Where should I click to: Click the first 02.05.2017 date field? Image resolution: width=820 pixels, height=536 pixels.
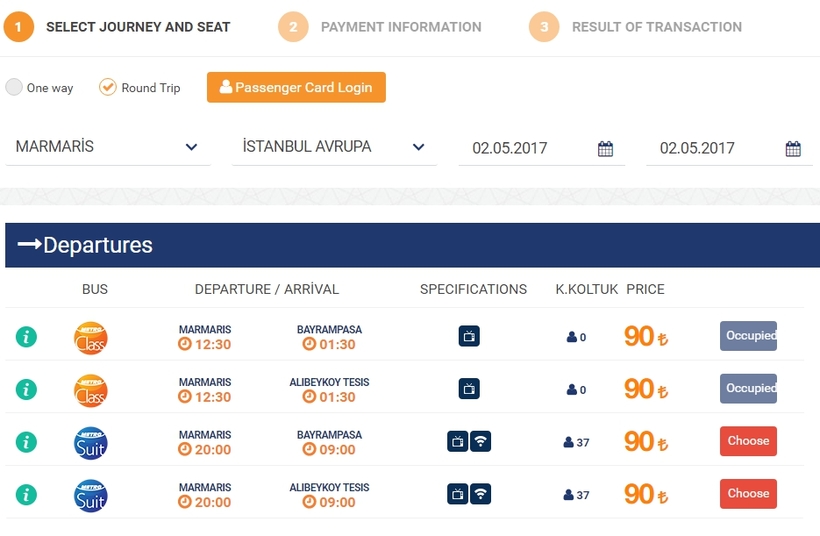click(x=542, y=148)
